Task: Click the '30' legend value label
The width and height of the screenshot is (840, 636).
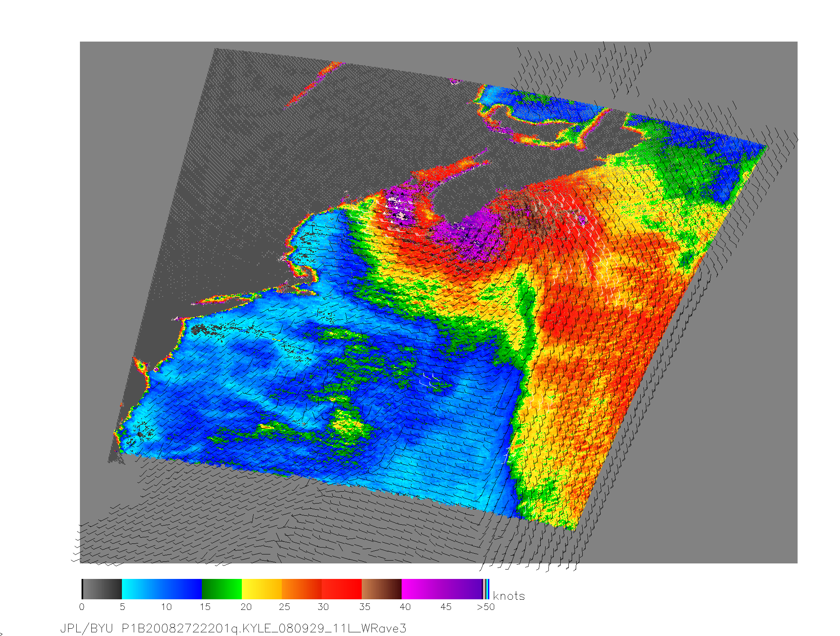Action: click(x=323, y=607)
